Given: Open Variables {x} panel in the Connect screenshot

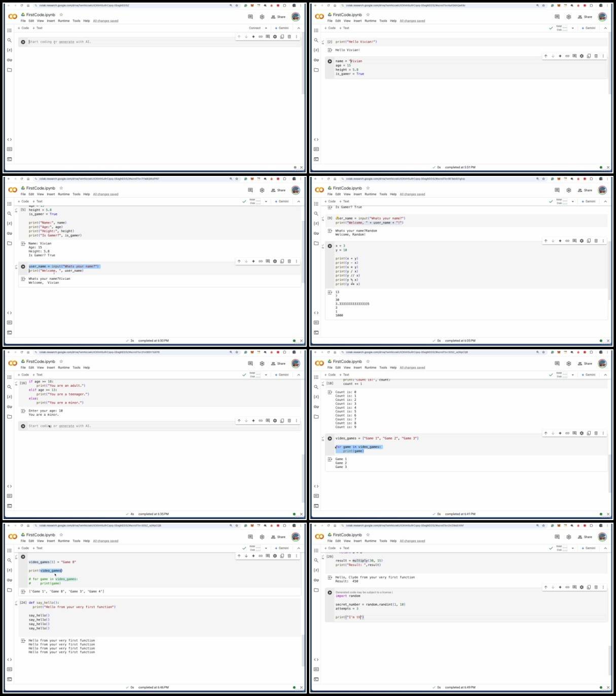Looking at the screenshot, I should click(9, 50).
